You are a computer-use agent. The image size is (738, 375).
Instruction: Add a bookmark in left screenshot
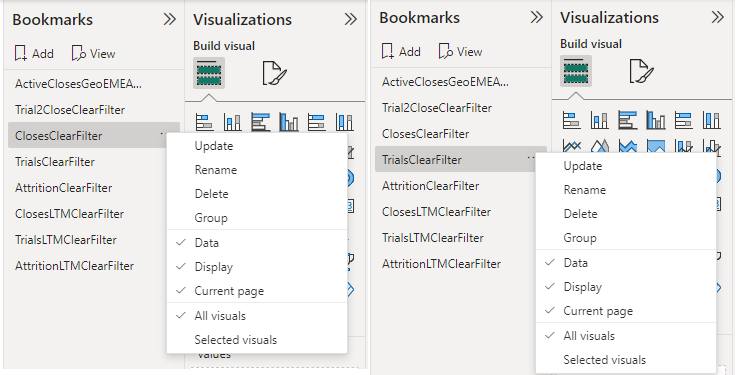[34, 54]
